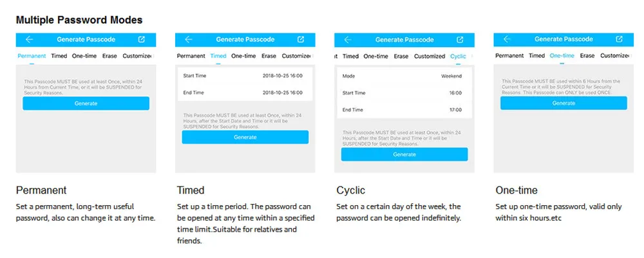Select the highlighted Timed tab
The width and height of the screenshot is (644, 258).
218,56
